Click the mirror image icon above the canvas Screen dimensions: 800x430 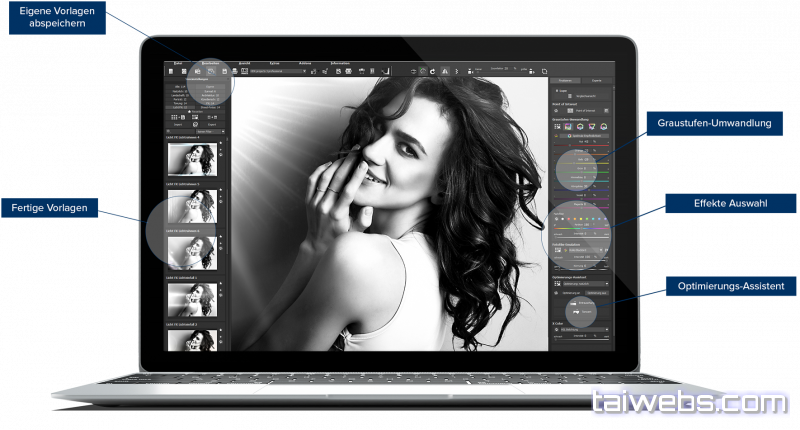443,71
